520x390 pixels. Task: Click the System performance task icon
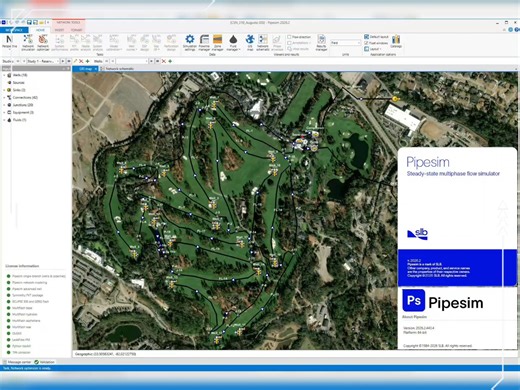tap(60, 43)
